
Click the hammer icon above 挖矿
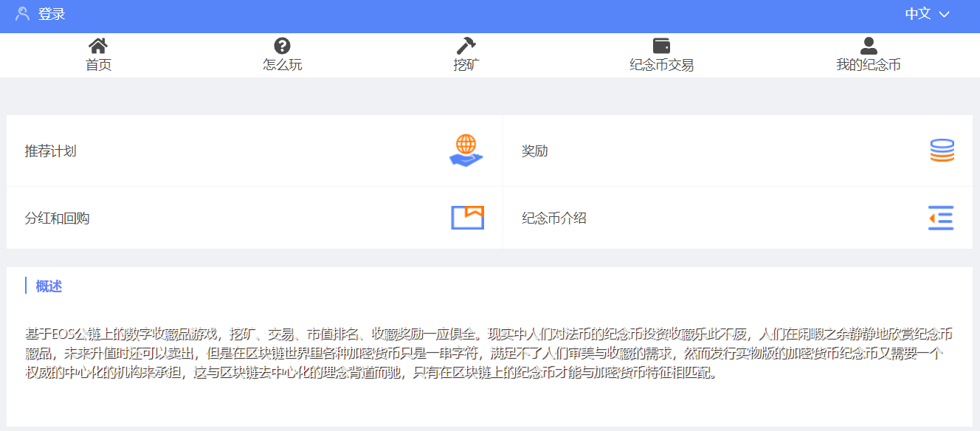(466, 46)
